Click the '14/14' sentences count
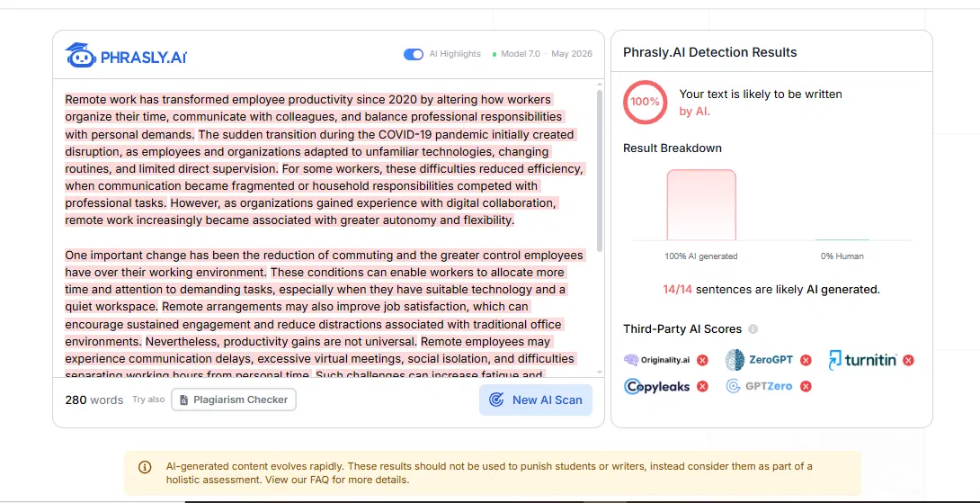Screen dimensions: 980x503 pos(677,290)
